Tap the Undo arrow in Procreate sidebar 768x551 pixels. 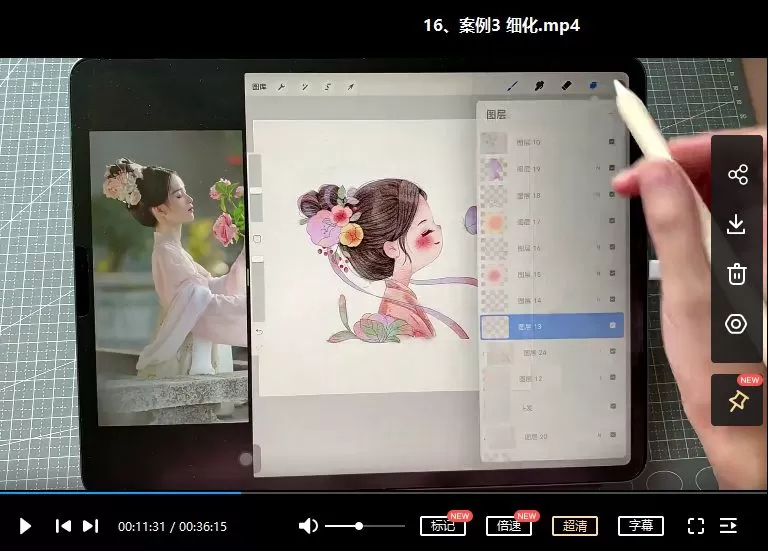(259, 332)
